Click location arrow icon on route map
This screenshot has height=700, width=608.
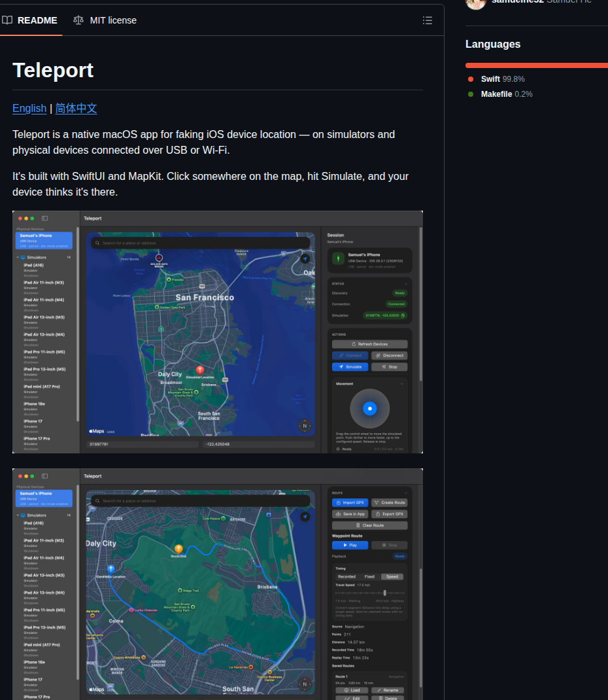305,517
